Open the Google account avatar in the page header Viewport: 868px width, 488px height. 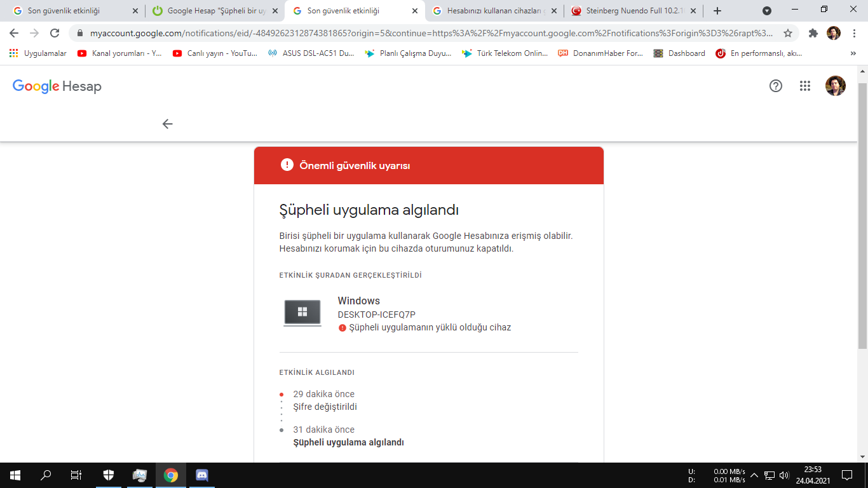click(836, 86)
